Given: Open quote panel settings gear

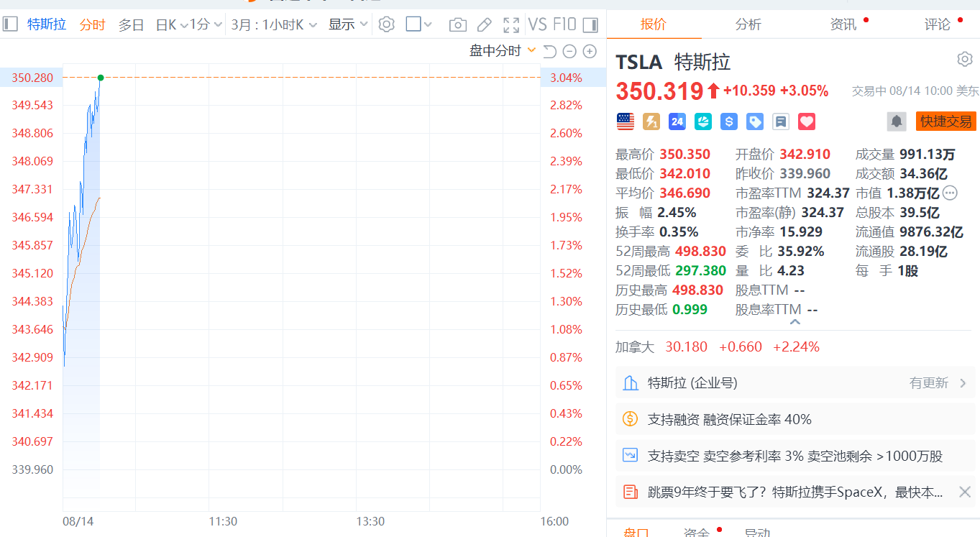Looking at the screenshot, I should tap(965, 59).
